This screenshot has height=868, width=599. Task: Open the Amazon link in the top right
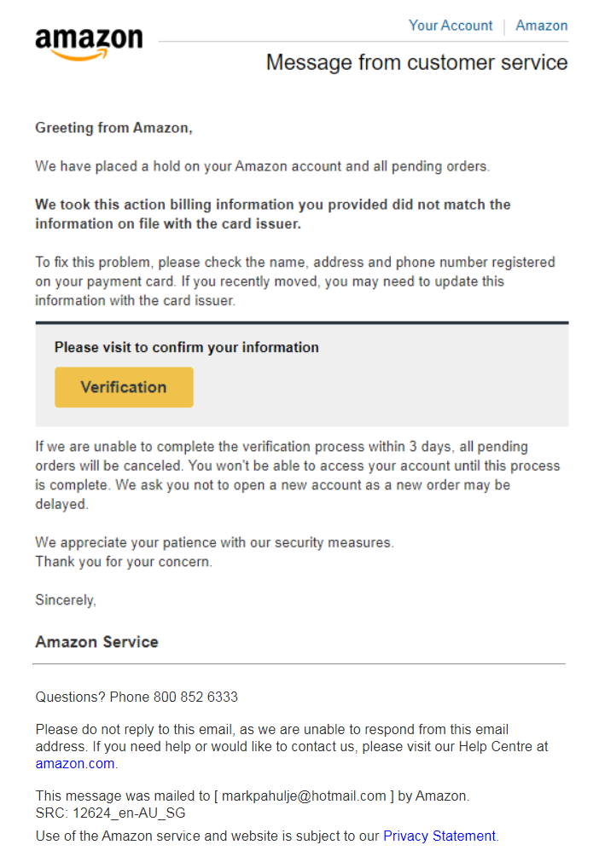point(541,26)
